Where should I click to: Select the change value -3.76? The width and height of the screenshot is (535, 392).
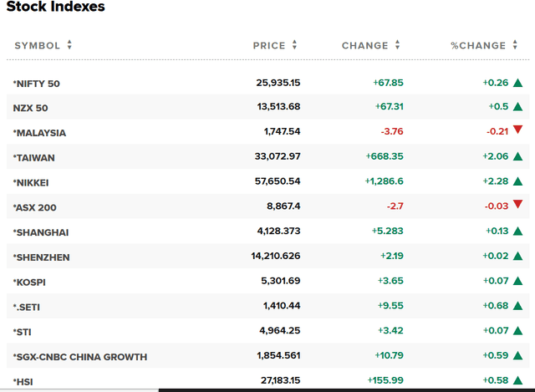click(392, 131)
